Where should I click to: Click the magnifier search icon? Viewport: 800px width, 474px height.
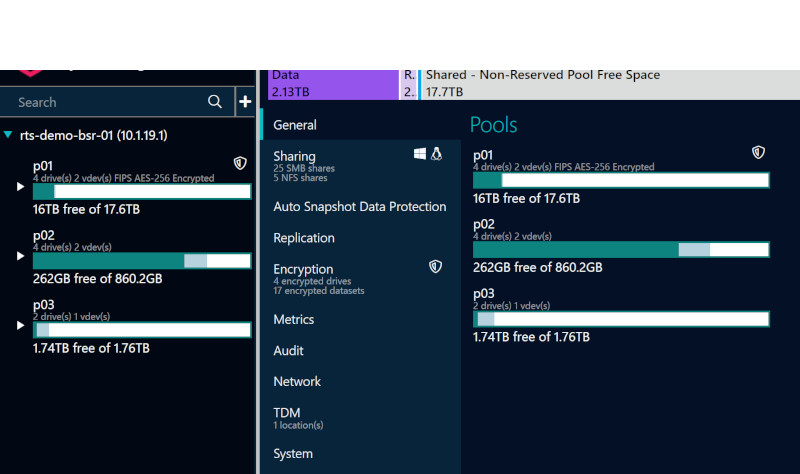click(215, 102)
